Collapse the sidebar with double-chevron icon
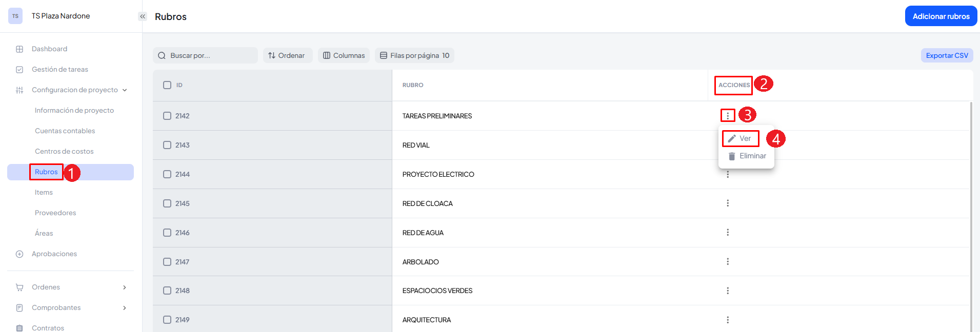Image resolution: width=980 pixels, height=332 pixels. click(x=143, y=16)
